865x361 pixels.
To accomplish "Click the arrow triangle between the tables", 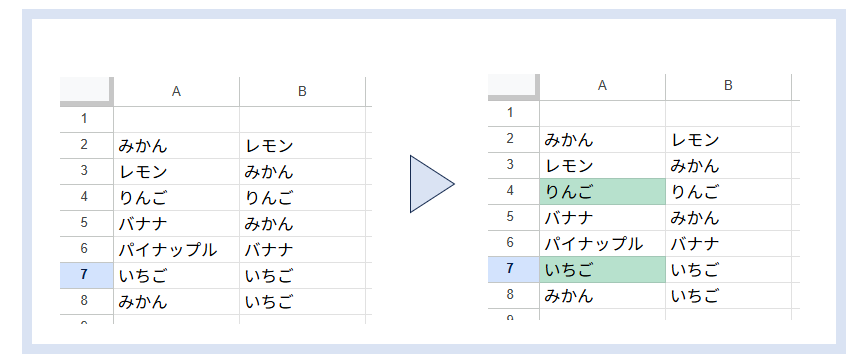I will 431,184.
